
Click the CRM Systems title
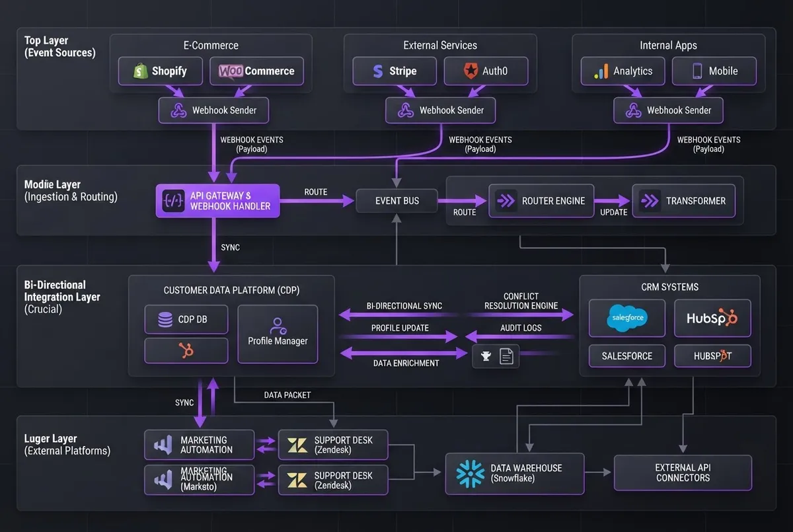[x=669, y=287]
